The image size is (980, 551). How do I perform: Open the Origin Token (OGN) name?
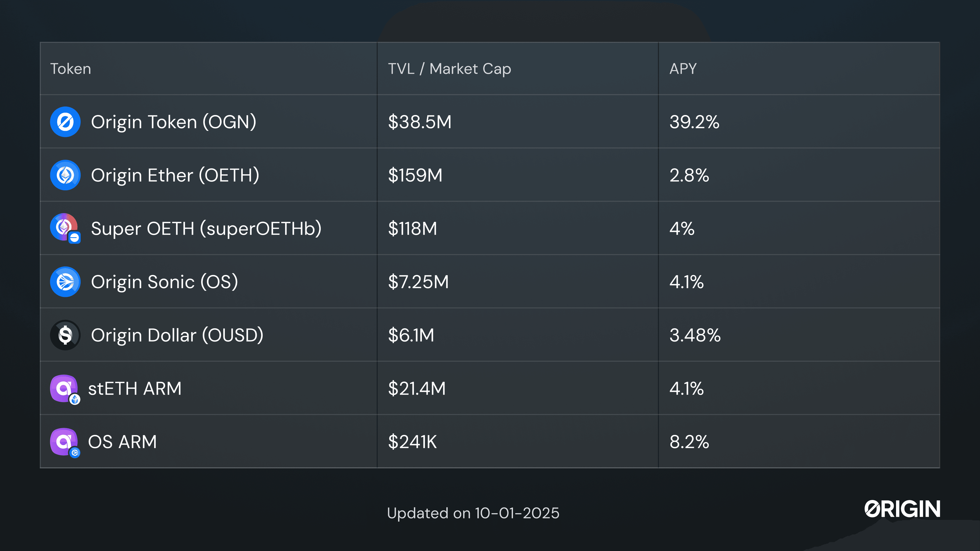[x=174, y=122]
